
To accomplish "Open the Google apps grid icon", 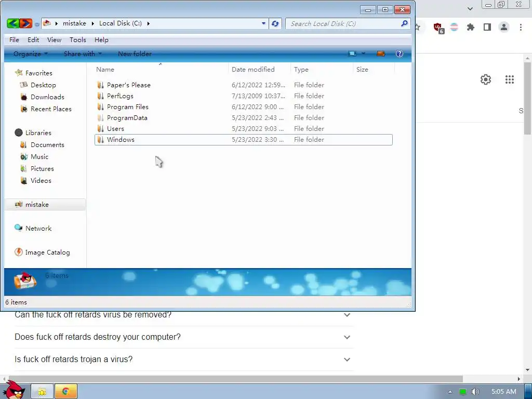I will pyautogui.click(x=509, y=79).
